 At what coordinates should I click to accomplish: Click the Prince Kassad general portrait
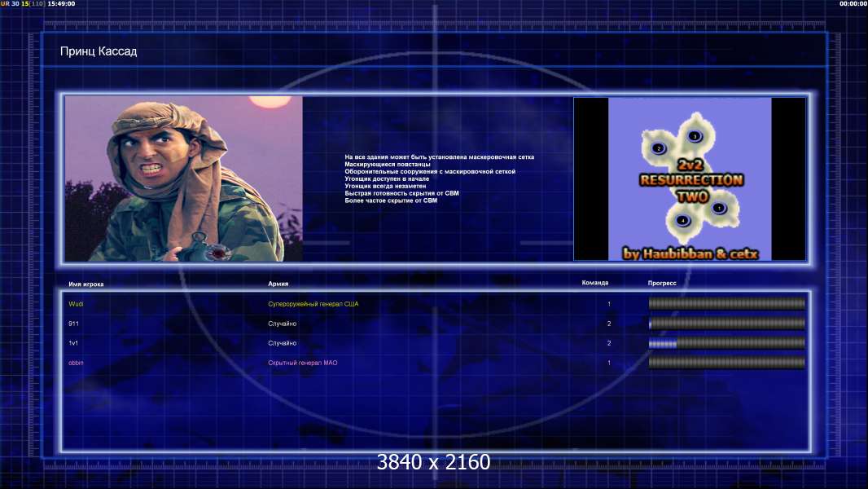coord(184,178)
